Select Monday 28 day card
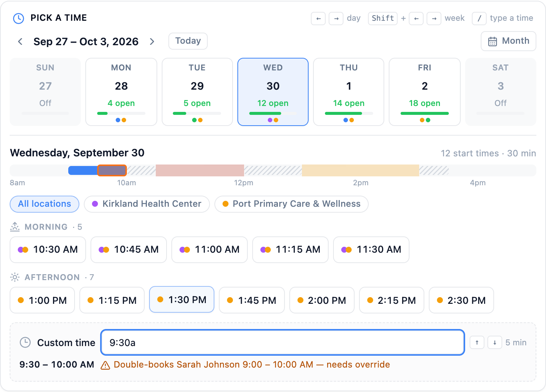 [121, 92]
